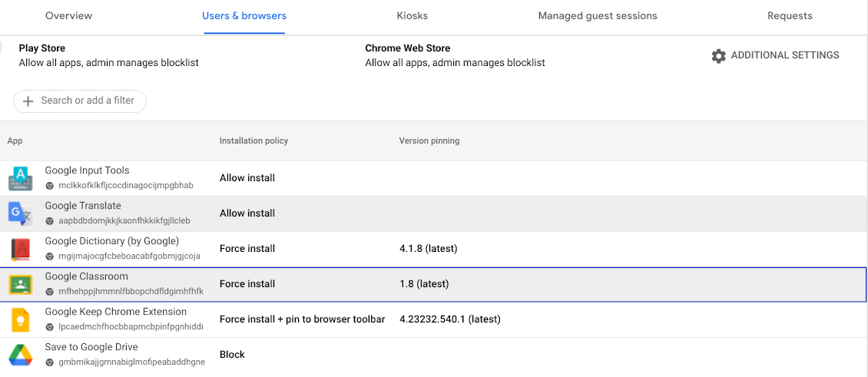Open Google Translate Allow install policy

[x=247, y=213]
